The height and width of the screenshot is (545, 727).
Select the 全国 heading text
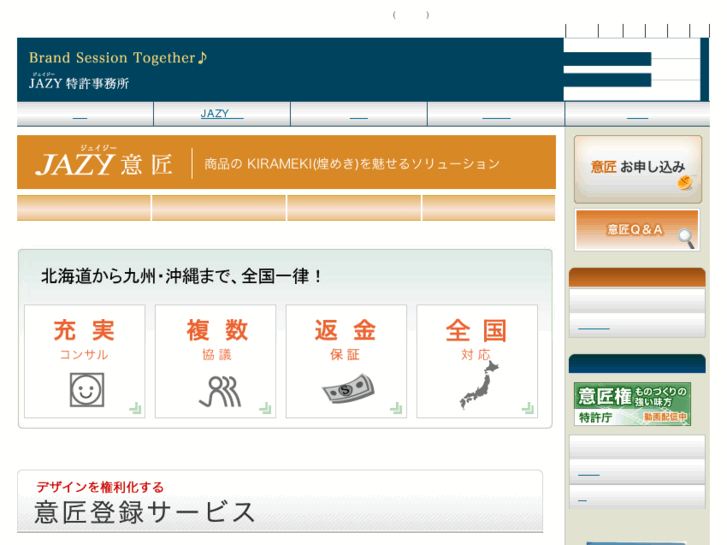[x=476, y=330]
